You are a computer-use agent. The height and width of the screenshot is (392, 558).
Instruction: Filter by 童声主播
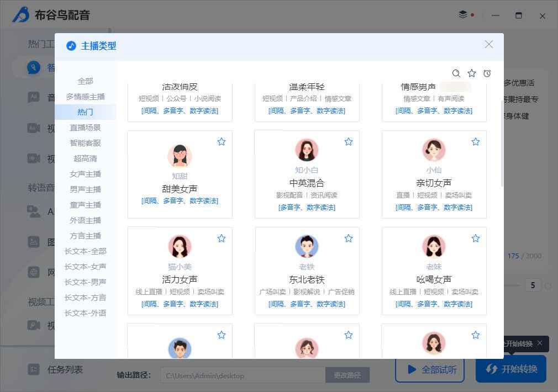86,205
